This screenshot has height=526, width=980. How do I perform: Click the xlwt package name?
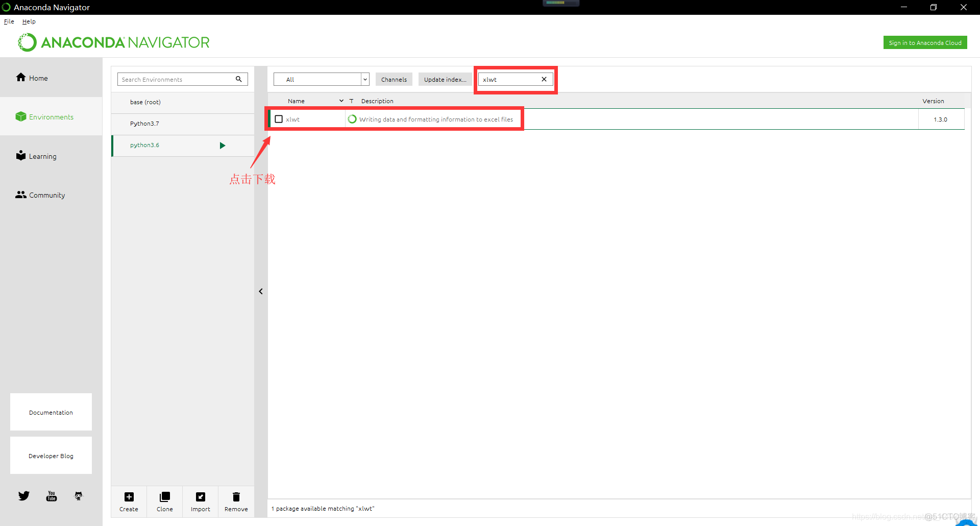(293, 119)
